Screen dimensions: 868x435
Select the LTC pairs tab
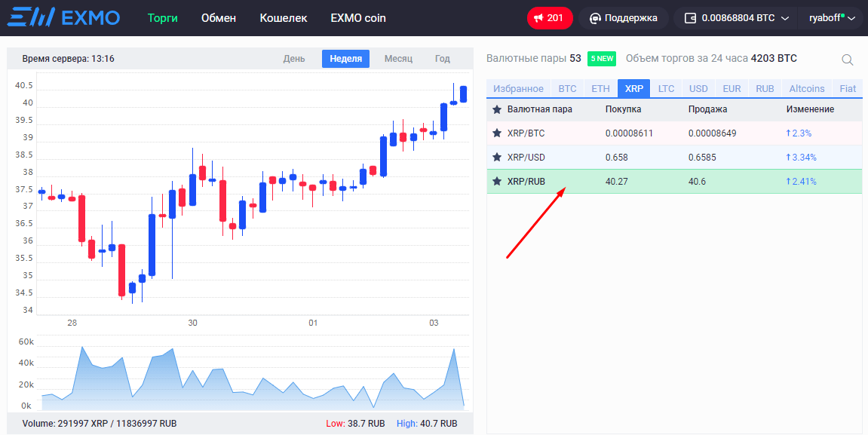[x=667, y=88]
